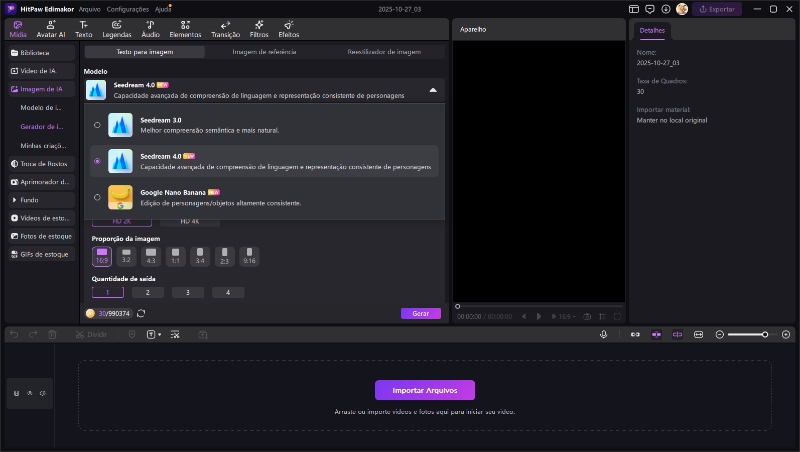Click the Importar Arquivos button
800x452 pixels.
pyautogui.click(x=424, y=390)
